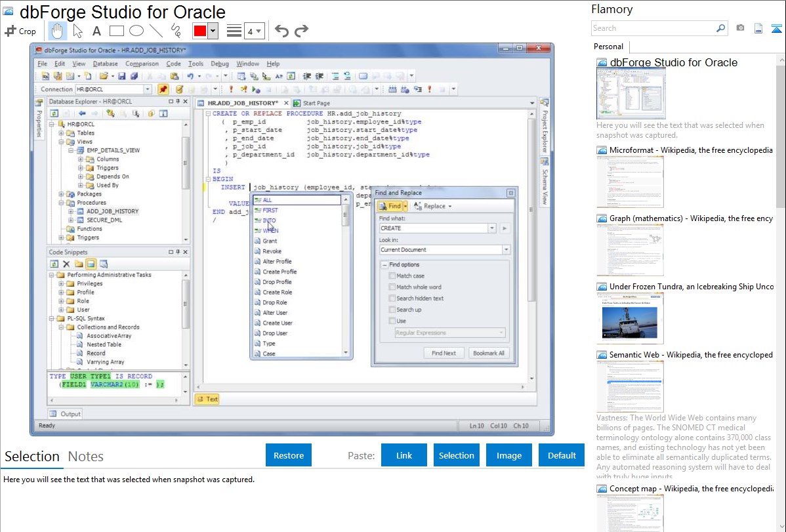Image resolution: width=786 pixels, height=532 pixels.
Task: Open the Look in Current Document dropdown
Action: click(x=506, y=250)
